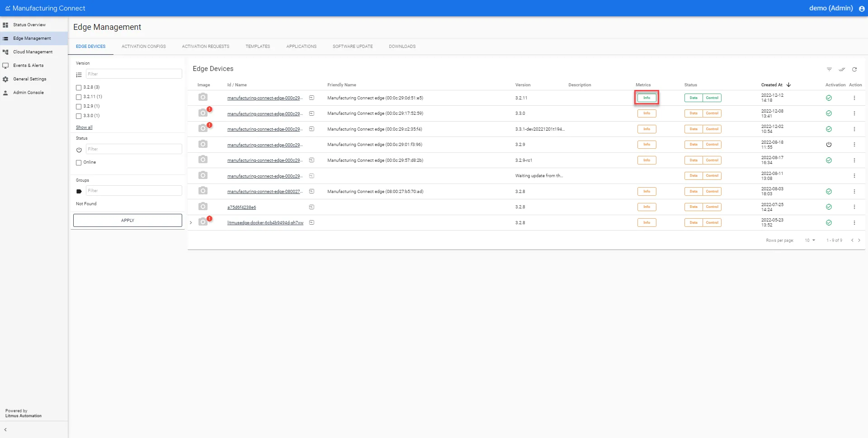868x438 pixels.
Task: Click camera image of version 3.2.11 device
Action: tap(203, 97)
